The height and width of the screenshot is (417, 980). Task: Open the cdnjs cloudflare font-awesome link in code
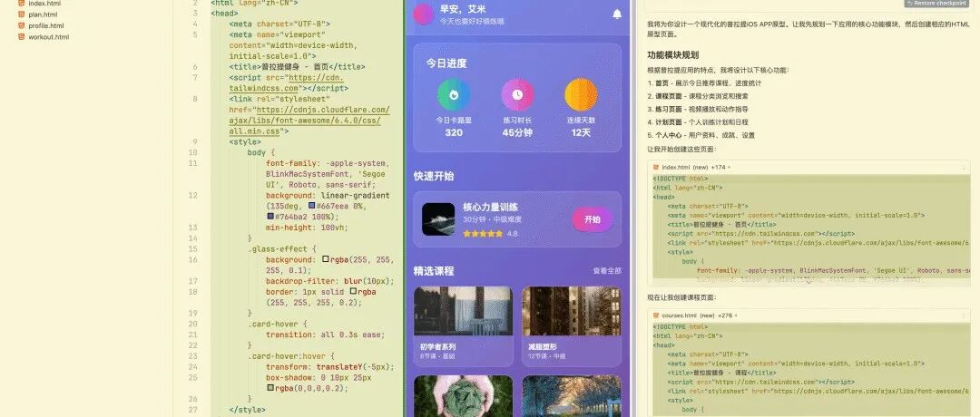309,121
